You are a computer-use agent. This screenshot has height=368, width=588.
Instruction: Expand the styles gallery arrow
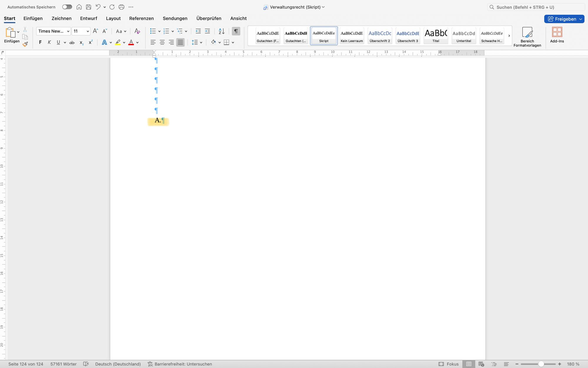pyautogui.click(x=509, y=36)
